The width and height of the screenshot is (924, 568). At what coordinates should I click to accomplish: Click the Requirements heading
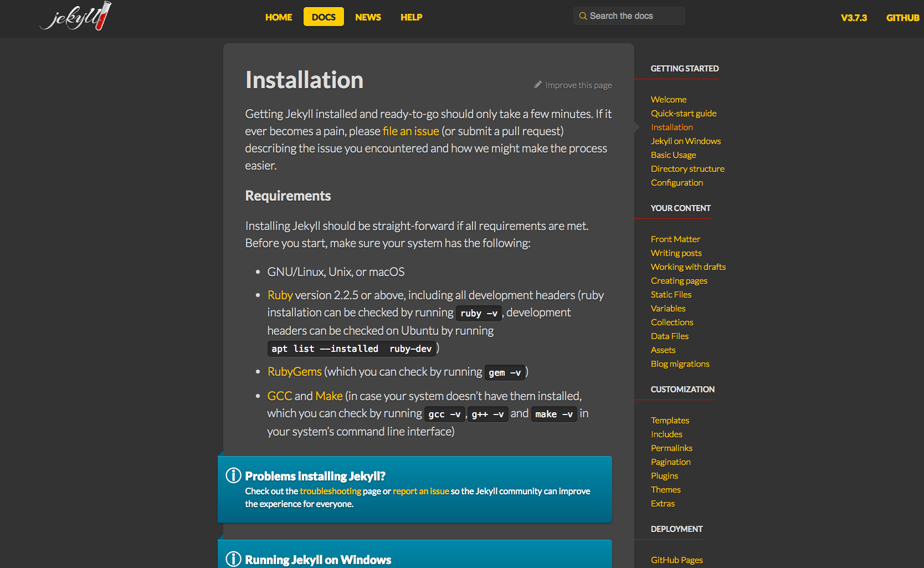[x=288, y=196]
